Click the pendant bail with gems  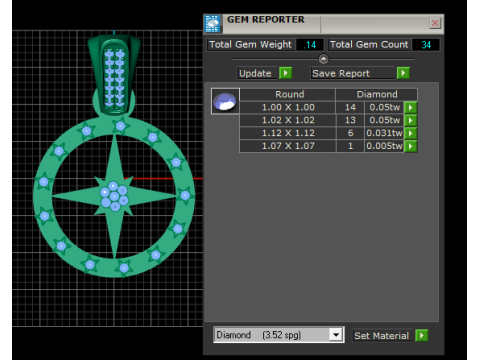point(114,75)
